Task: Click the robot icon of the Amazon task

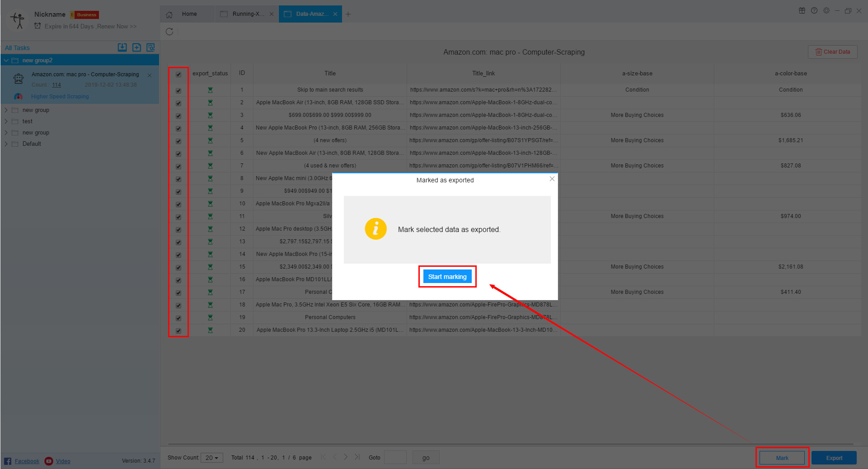Action: 19,79
